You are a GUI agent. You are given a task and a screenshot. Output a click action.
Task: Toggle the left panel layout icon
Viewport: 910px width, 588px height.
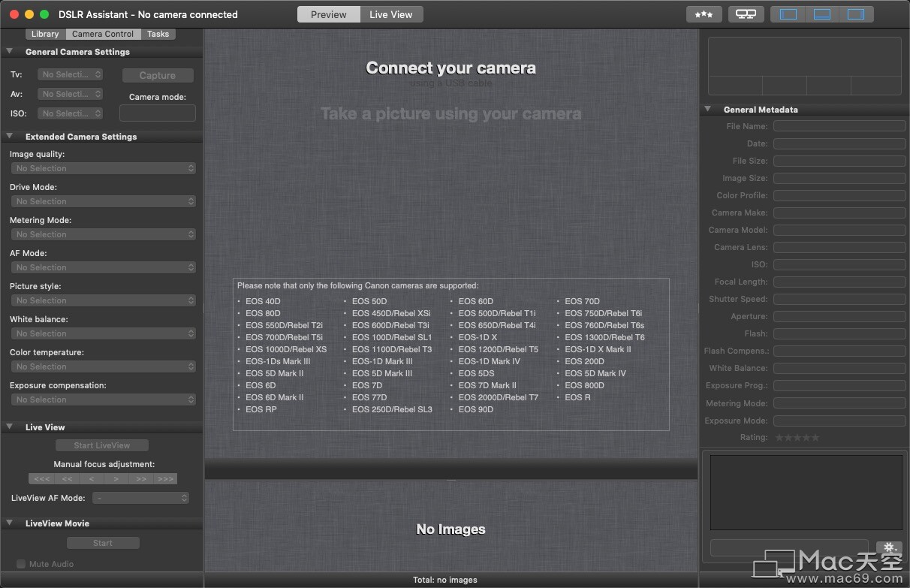[787, 14]
